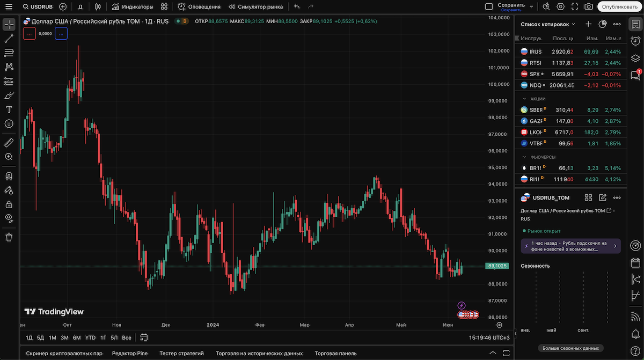This screenshot has height=360, width=644.
Task: Collapse the ФЬЮЧЕРСЫ watchlist section
Action: 524,157
